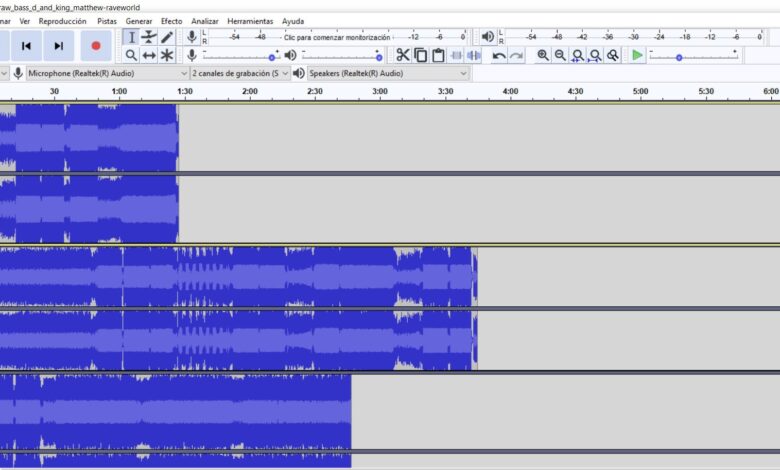Open the playback meter speaker icon menu
The width and height of the screenshot is (780, 470).
point(488,37)
